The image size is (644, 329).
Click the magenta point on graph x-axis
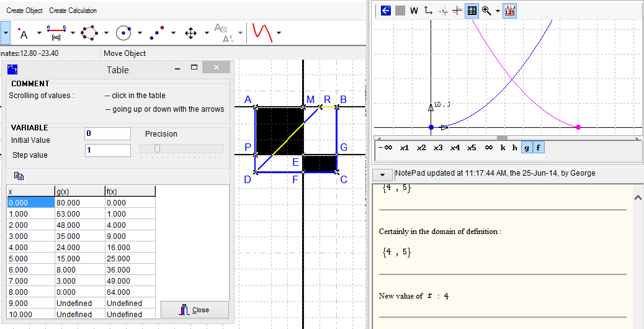[x=578, y=127]
